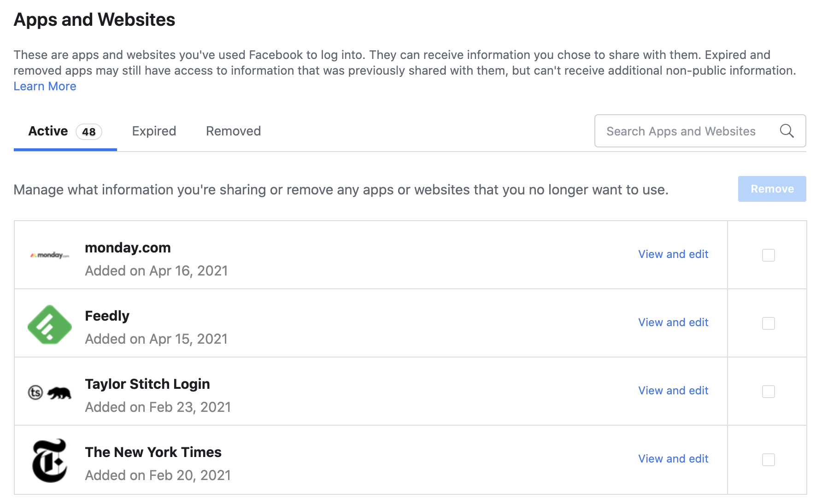Select the Active tab
The image size is (822, 504).
pyautogui.click(x=47, y=131)
